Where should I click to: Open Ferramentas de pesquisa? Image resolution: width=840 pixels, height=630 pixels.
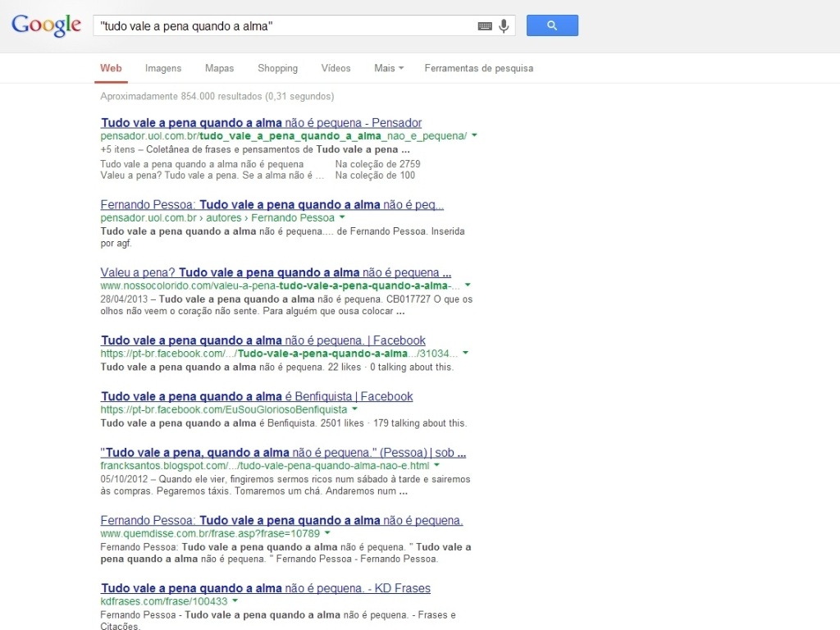pos(478,68)
